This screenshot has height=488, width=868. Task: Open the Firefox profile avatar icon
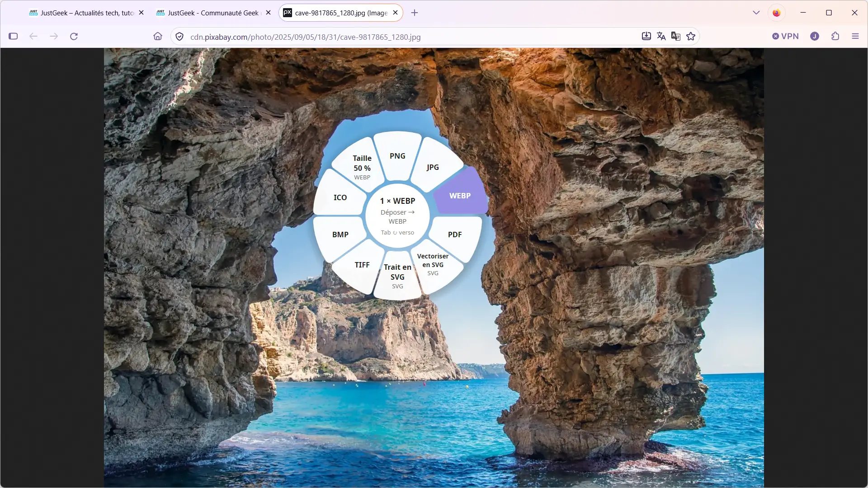pos(777,13)
